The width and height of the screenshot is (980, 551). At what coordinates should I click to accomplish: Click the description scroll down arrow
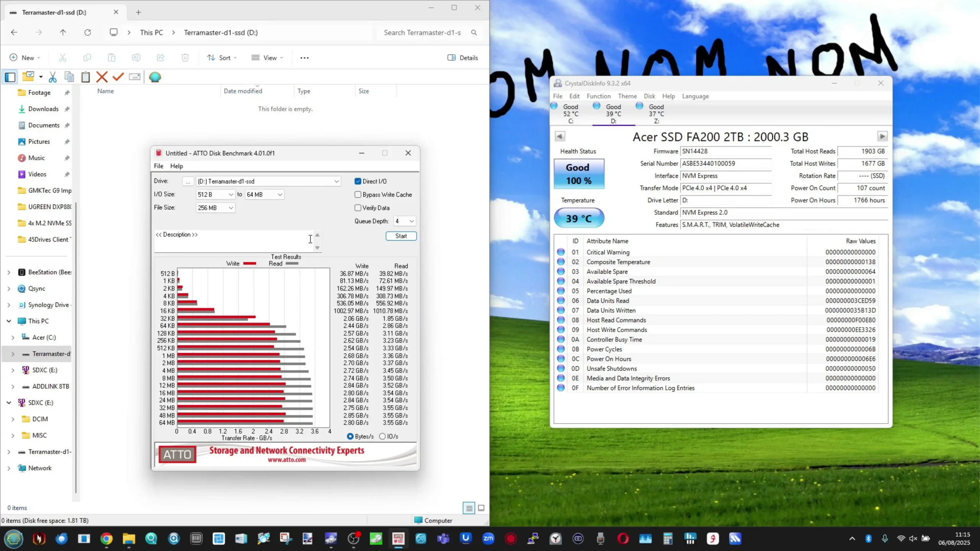pyautogui.click(x=317, y=248)
